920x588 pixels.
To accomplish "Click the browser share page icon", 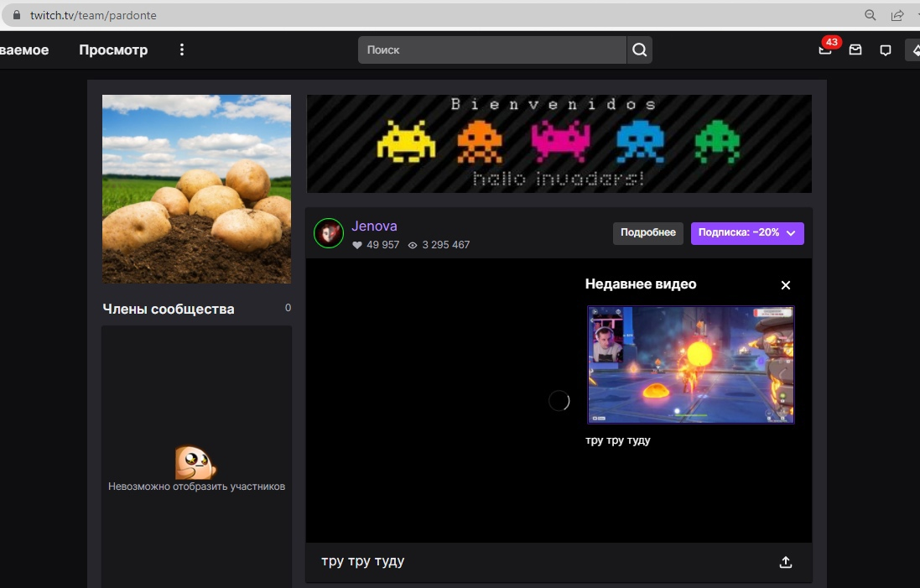I will [897, 15].
